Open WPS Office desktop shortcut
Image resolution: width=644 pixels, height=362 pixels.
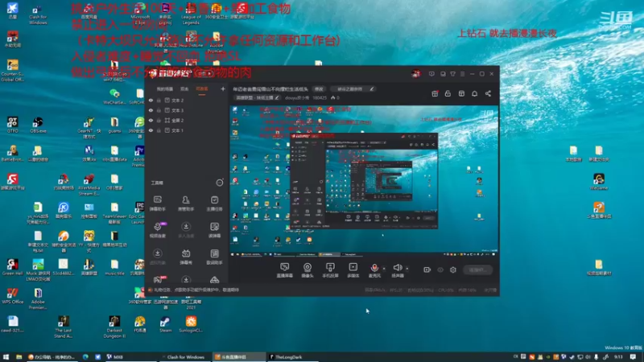tap(12, 296)
